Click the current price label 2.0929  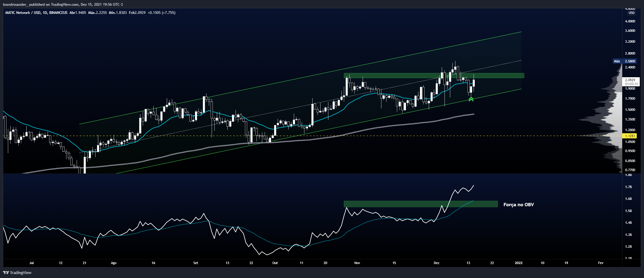[x=630, y=80]
